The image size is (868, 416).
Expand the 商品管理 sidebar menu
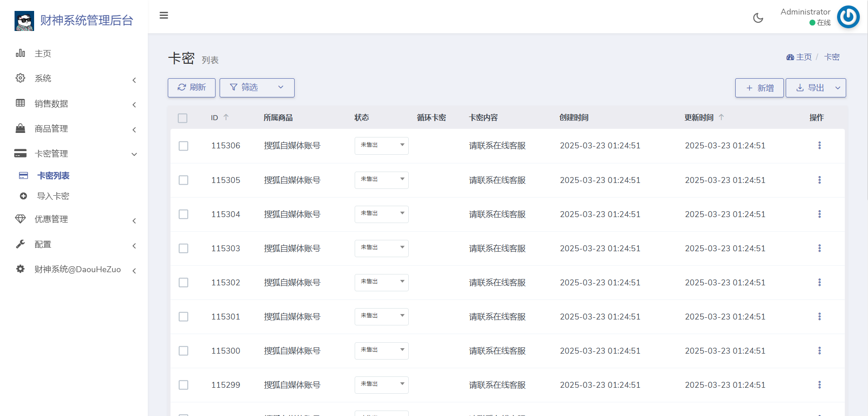(x=75, y=129)
